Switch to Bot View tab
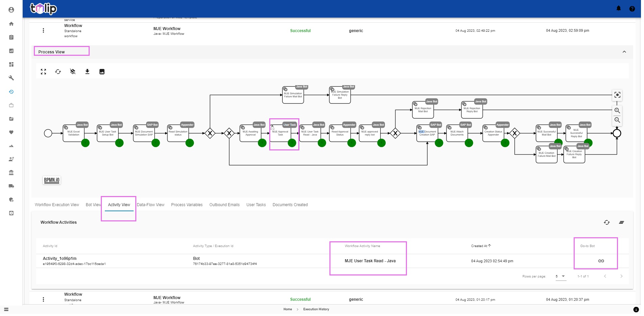The height and width of the screenshot is (316, 644). [x=93, y=205]
